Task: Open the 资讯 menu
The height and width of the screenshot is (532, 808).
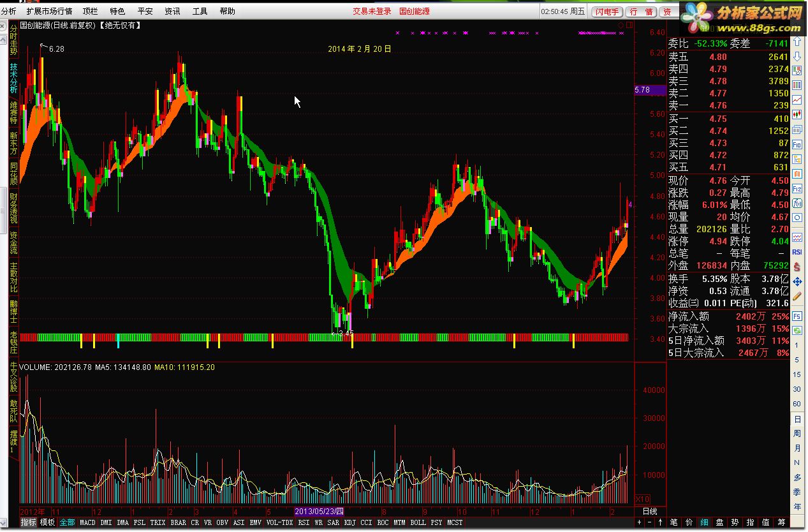Action: pyautogui.click(x=172, y=11)
